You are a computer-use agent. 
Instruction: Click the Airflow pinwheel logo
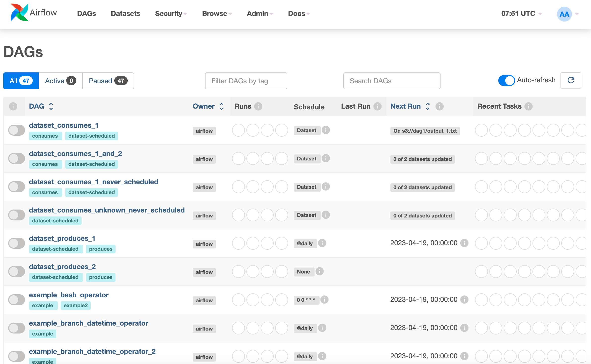click(x=19, y=12)
